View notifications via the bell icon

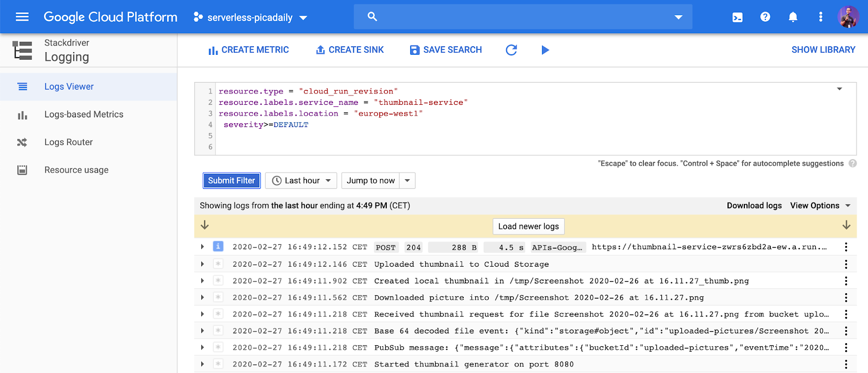coord(793,17)
